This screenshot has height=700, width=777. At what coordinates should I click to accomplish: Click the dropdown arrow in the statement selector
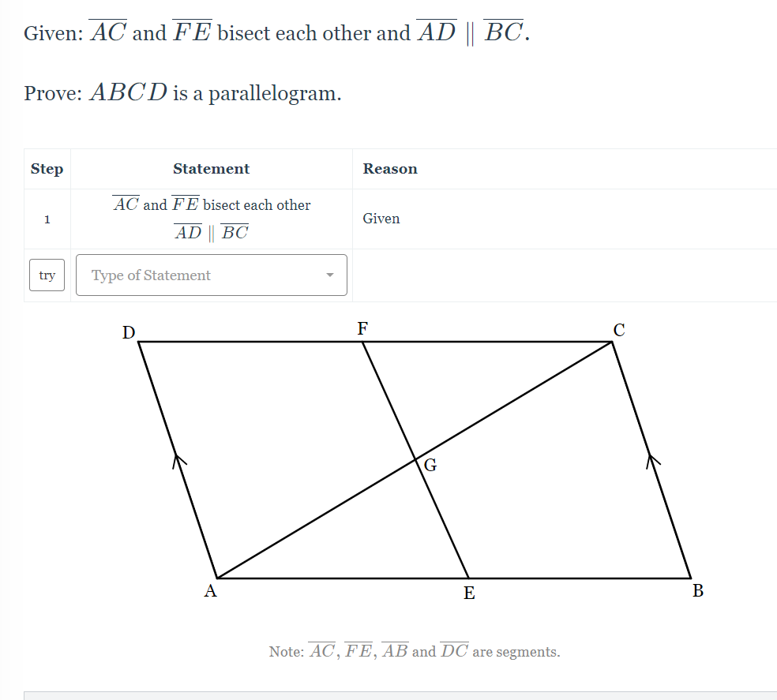point(330,275)
